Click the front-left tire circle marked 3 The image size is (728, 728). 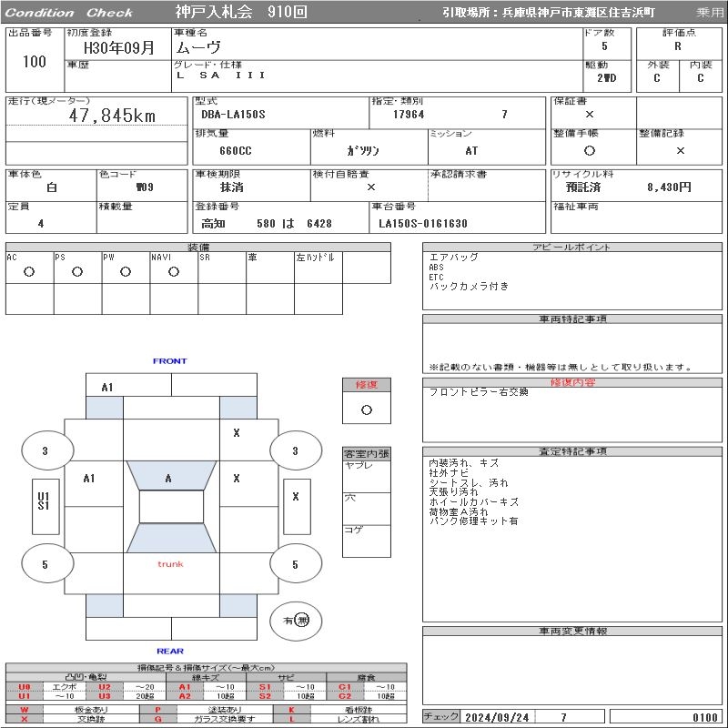click(45, 450)
